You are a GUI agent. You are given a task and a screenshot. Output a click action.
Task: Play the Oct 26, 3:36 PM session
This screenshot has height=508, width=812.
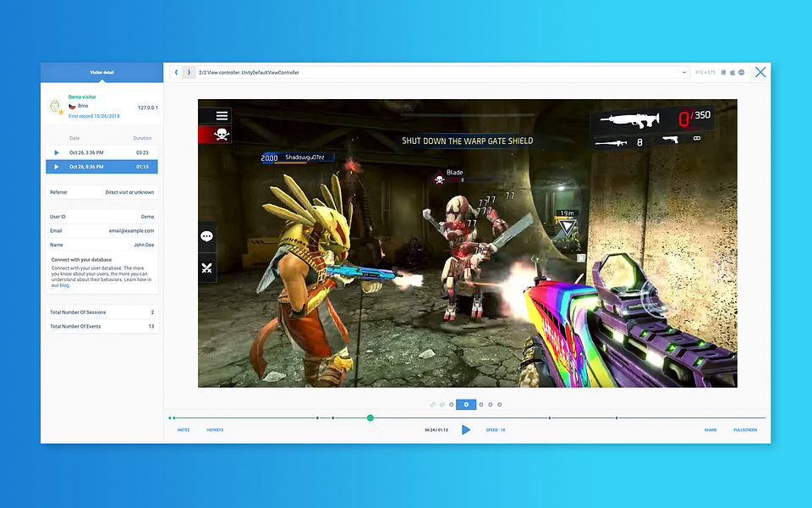pyautogui.click(x=57, y=152)
